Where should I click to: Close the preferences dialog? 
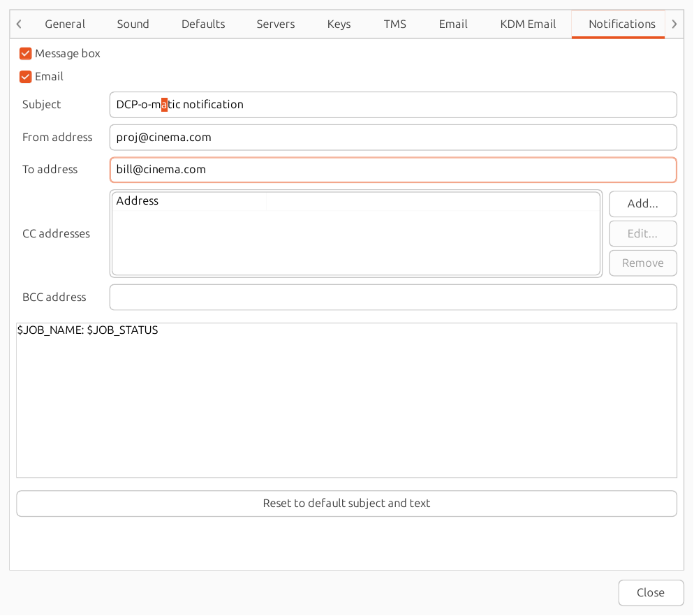click(x=651, y=592)
